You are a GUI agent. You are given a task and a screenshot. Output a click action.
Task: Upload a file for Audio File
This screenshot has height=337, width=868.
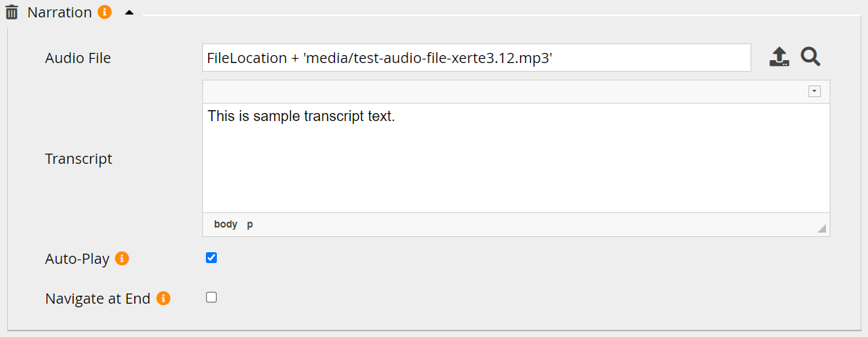[779, 57]
